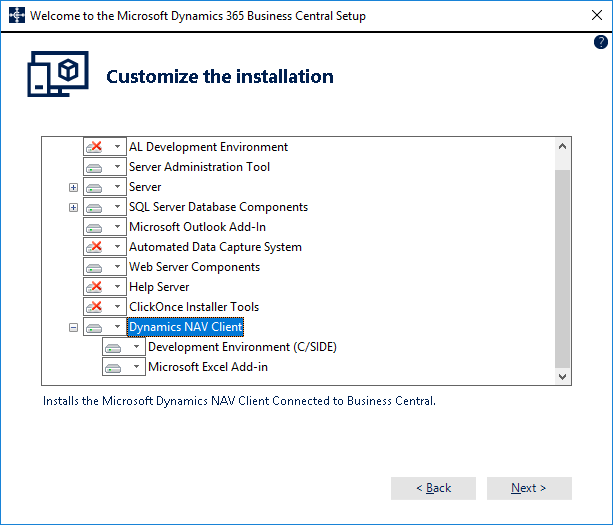Click the Automated Data Capture System red X icon
This screenshot has height=525, width=613.
coord(94,247)
